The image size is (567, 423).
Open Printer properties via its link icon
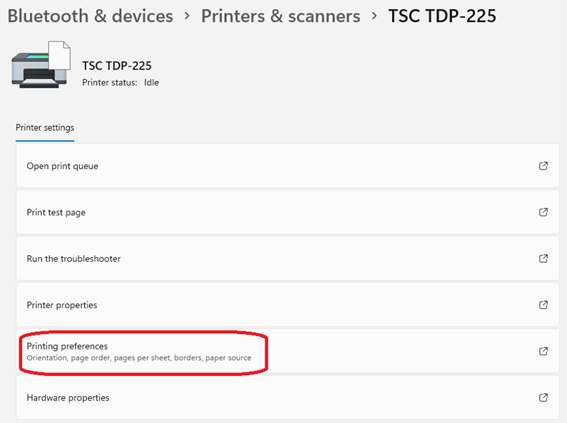543,305
